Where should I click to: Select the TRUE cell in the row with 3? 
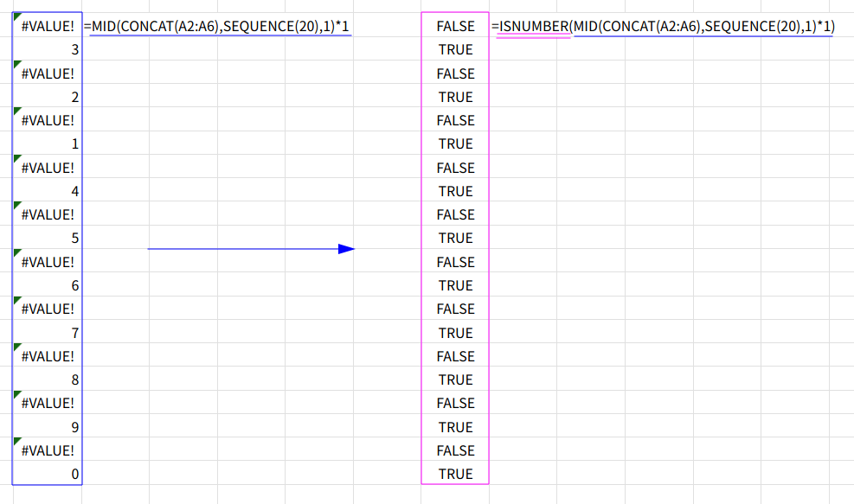[455, 50]
